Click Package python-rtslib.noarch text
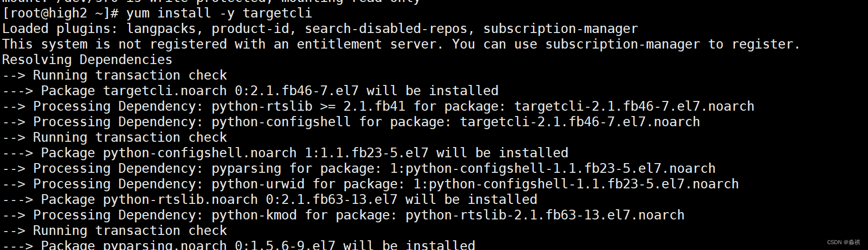Viewport: 868px width, 250px height. [x=149, y=200]
